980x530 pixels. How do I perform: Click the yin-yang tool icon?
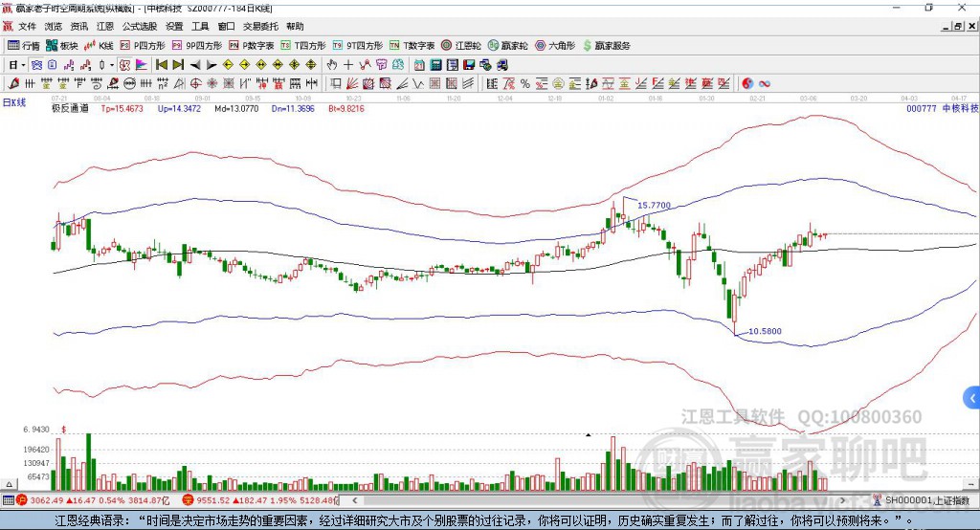tap(747, 83)
